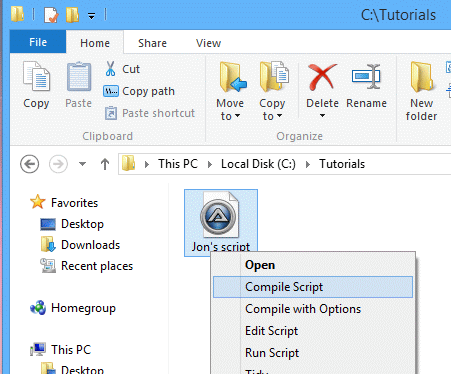This screenshot has width=451, height=374.
Task: Expand the Delete dropdown arrow
Action: 322,116
